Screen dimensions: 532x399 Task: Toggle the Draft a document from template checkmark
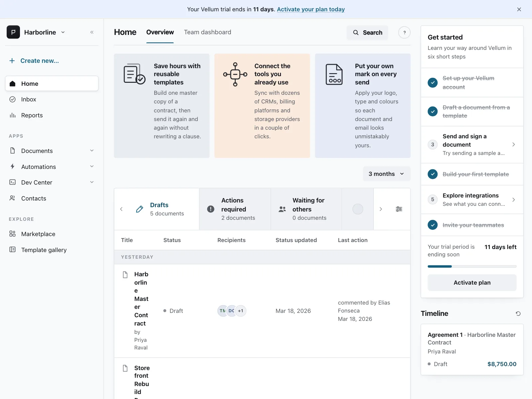click(433, 111)
